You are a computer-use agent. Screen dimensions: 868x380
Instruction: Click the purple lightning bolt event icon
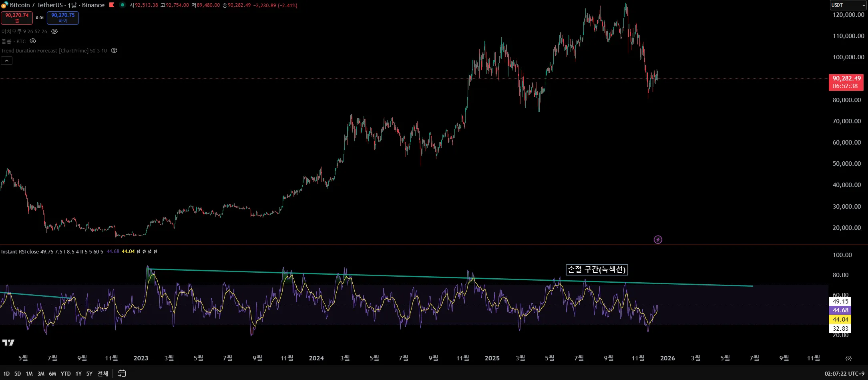click(658, 240)
